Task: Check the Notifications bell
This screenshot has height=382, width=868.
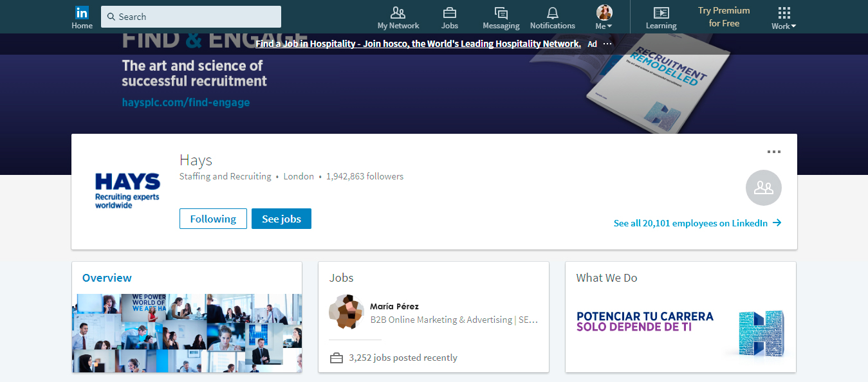Action: (x=552, y=13)
